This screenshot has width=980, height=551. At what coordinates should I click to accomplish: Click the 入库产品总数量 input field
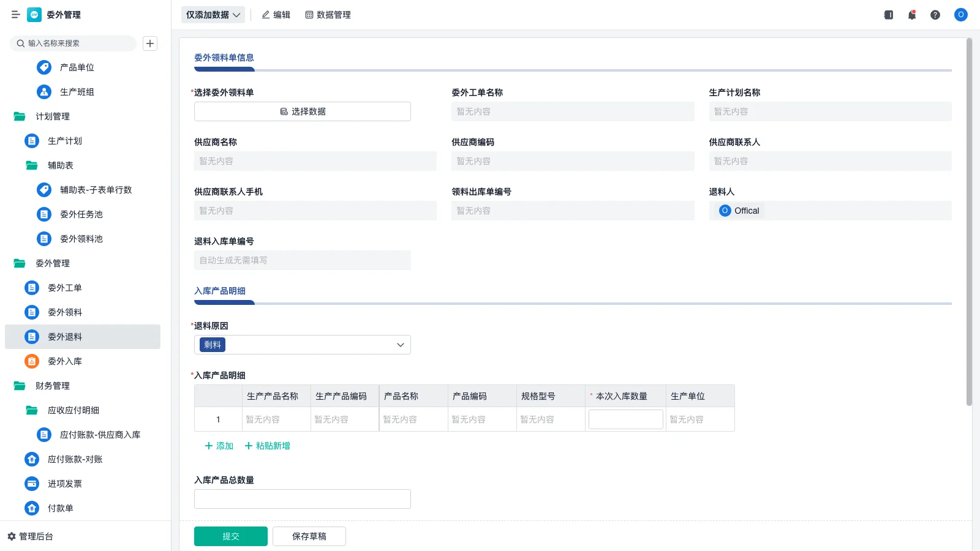(302, 498)
